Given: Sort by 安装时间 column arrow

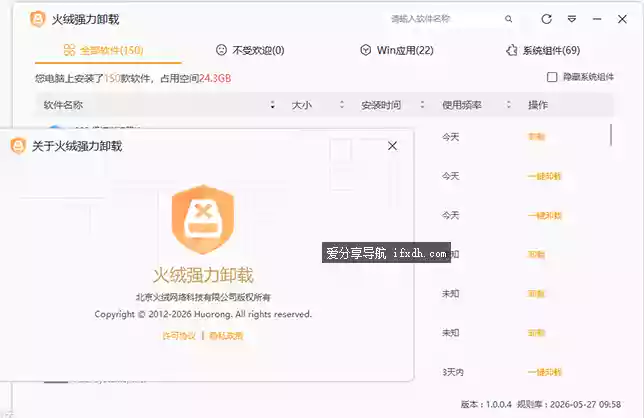Looking at the screenshot, I should point(422,105).
